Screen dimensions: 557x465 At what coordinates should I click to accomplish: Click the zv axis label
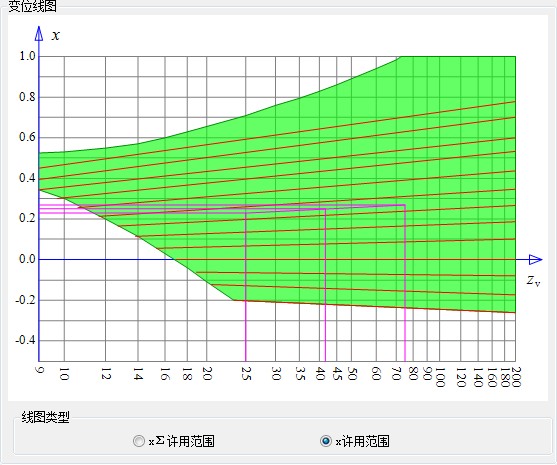click(533, 281)
